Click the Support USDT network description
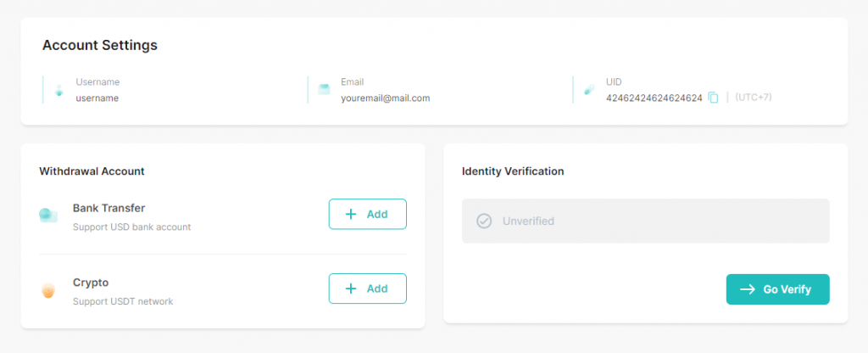Screen dimensions: 868x353 pyautogui.click(x=123, y=301)
